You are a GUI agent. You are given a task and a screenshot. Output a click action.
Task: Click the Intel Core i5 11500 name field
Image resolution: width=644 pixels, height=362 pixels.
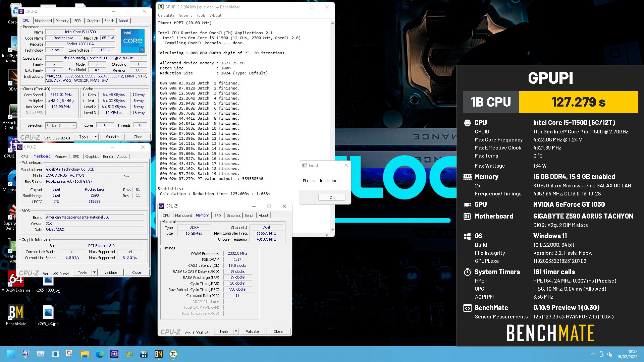(x=80, y=32)
